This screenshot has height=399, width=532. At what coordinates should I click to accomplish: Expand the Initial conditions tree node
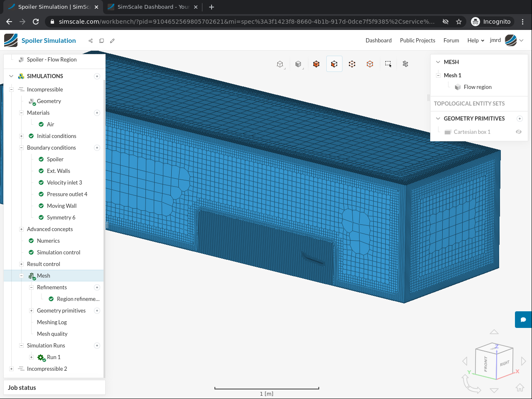tap(21, 136)
